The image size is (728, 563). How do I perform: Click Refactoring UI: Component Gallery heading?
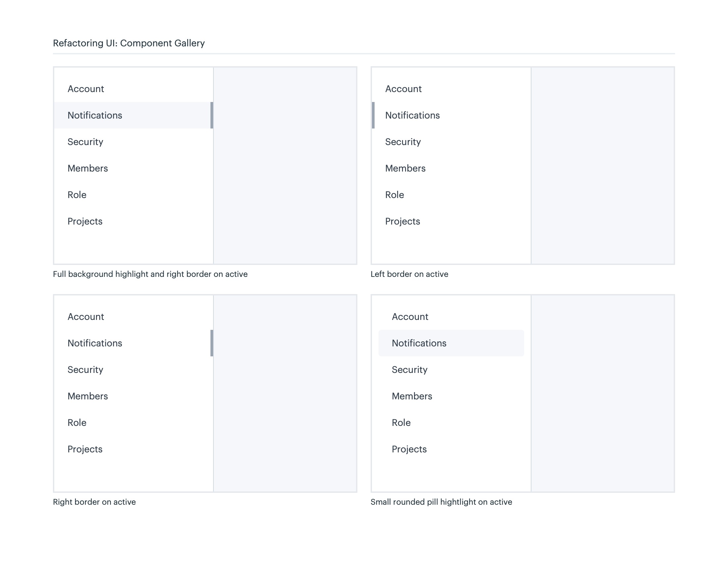[129, 43]
